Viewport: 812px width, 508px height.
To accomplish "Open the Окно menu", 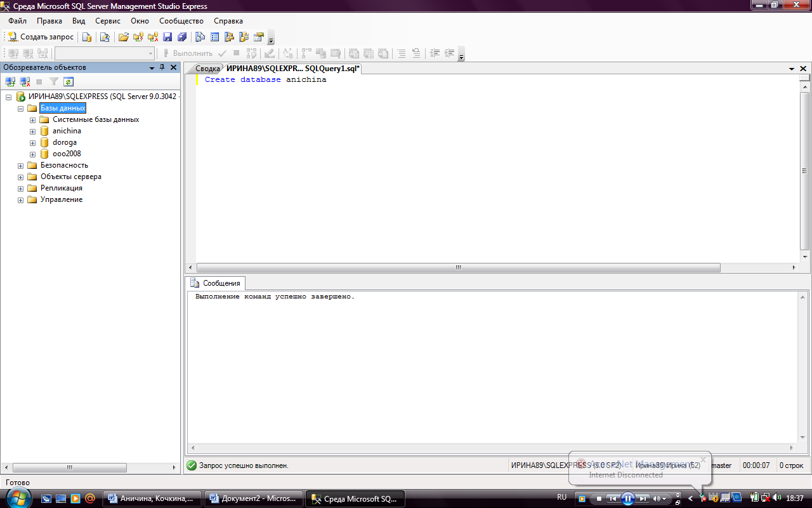I will point(140,21).
